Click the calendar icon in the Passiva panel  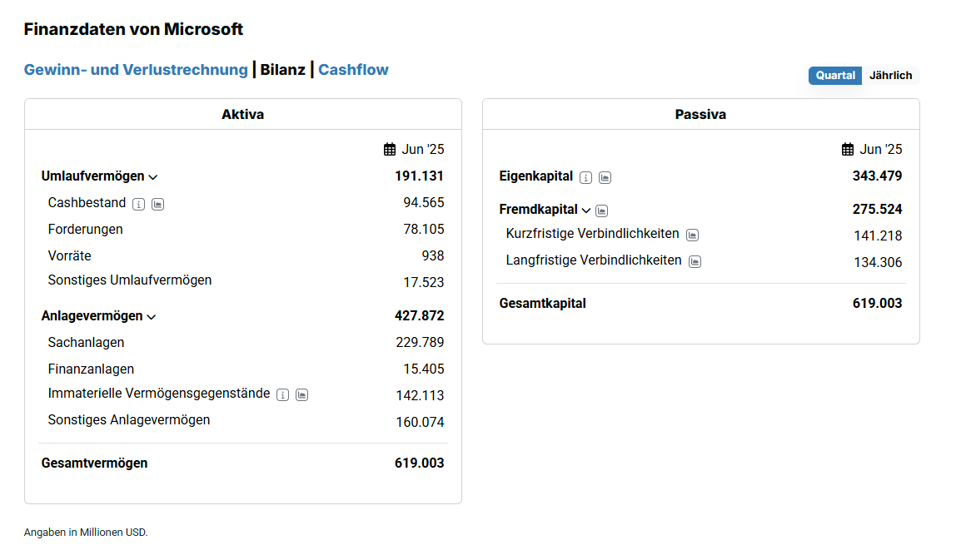tap(848, 150)
